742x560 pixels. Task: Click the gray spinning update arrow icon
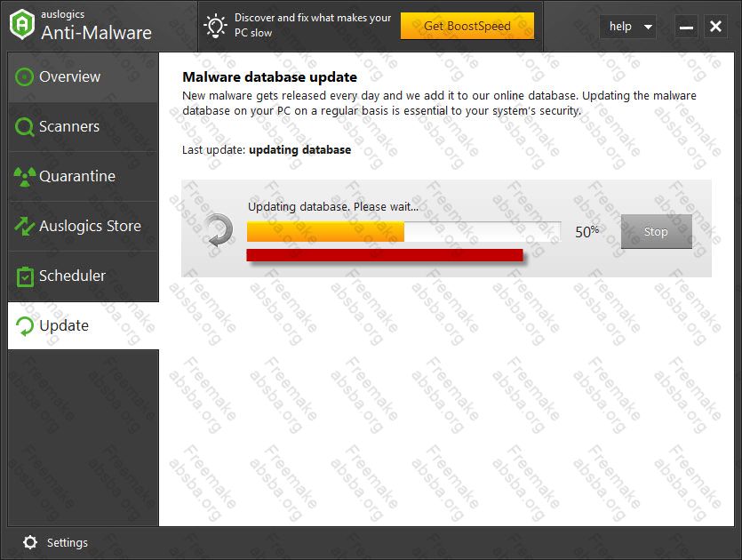219,230
